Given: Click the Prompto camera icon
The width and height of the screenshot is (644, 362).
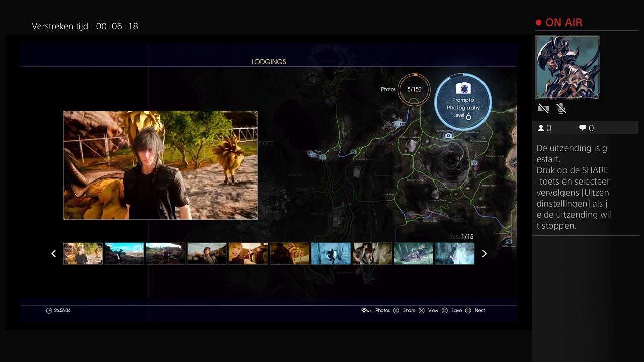Looking at the screenshot, I should click(x=463, y=88).
